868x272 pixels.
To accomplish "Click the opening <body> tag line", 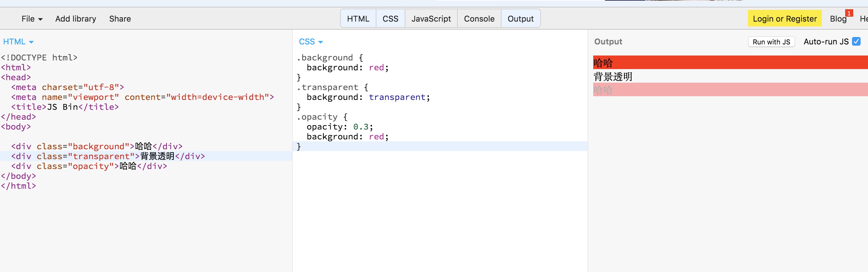I will coord(16,127).
